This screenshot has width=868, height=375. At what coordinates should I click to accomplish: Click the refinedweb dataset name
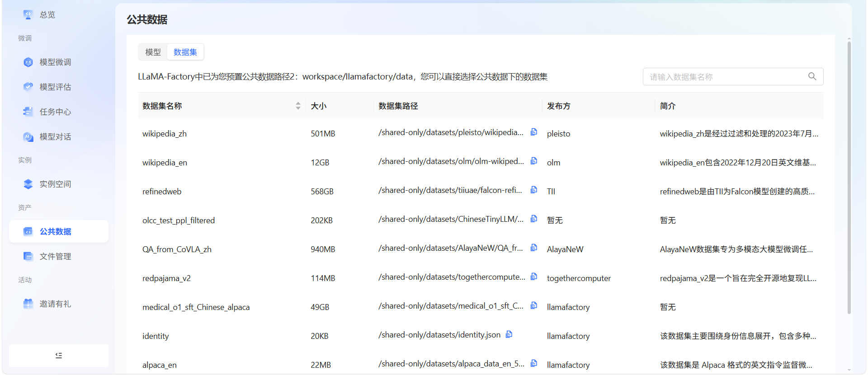click(x=162, y=192)
